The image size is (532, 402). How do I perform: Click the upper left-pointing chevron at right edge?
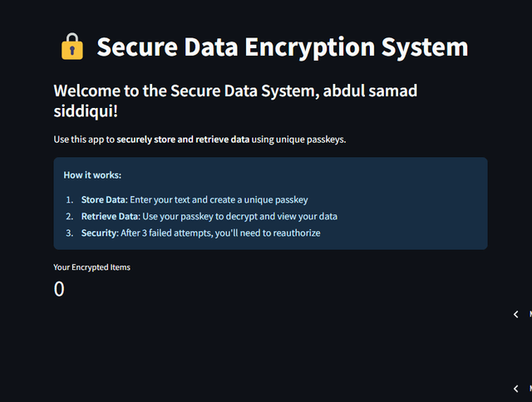[515, 315]
